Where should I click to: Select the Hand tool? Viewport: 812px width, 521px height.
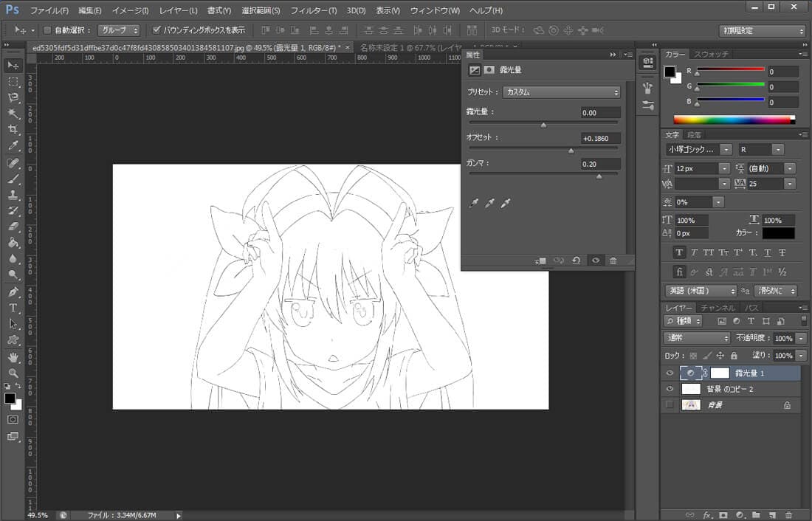pos(13,356)
